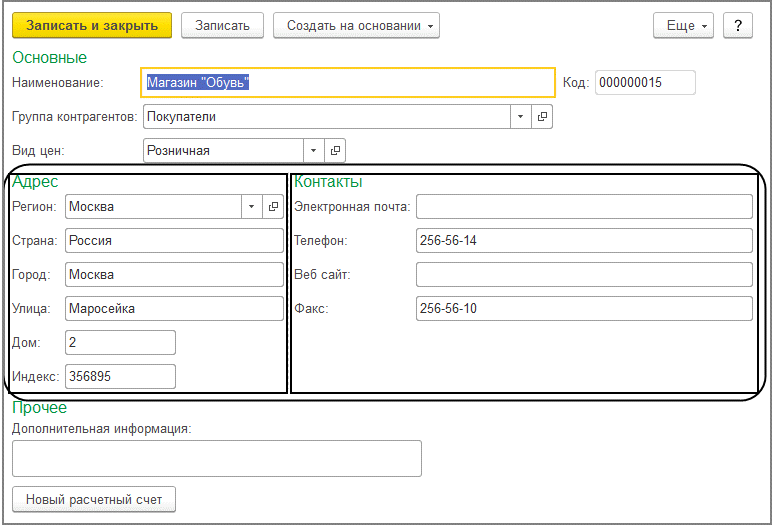
Task: Click the empty Электронная почта field
Action: [x=584, y=206]
